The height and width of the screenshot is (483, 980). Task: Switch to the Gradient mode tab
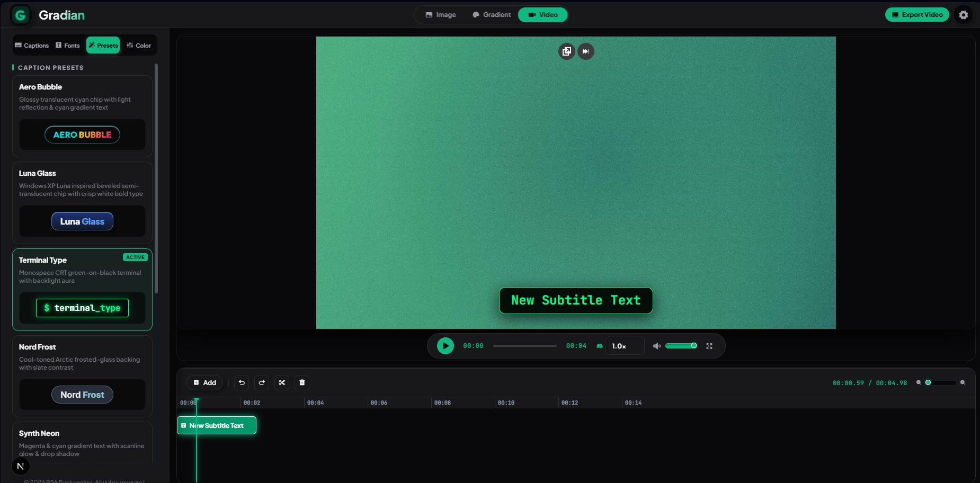492,15
